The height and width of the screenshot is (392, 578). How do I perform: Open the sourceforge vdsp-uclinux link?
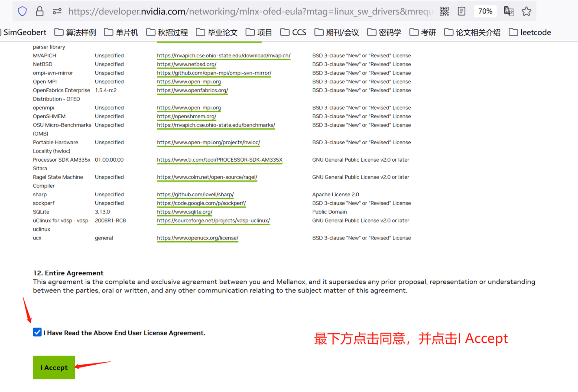click(x=213, y=220)
